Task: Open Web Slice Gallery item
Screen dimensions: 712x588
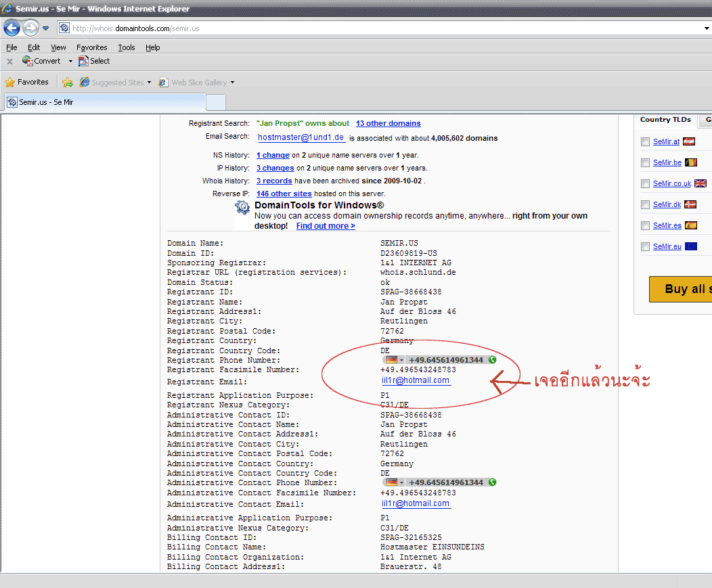Action: pos(192,82)
